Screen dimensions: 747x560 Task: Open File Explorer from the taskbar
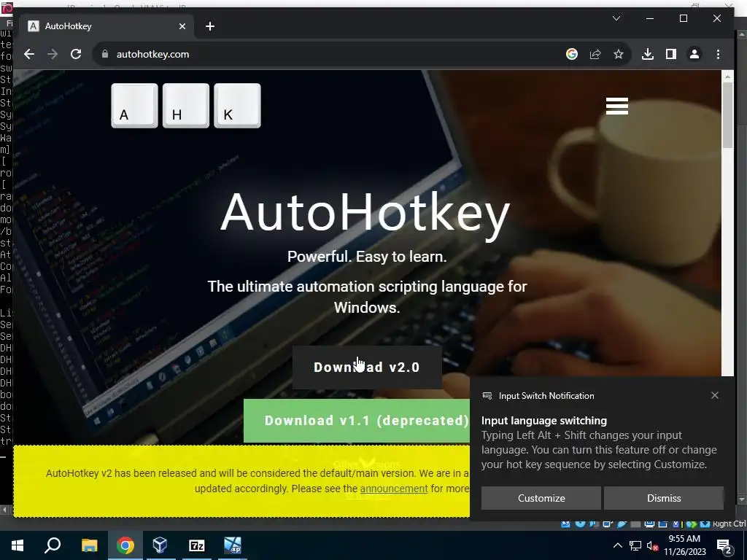point(89,545)
